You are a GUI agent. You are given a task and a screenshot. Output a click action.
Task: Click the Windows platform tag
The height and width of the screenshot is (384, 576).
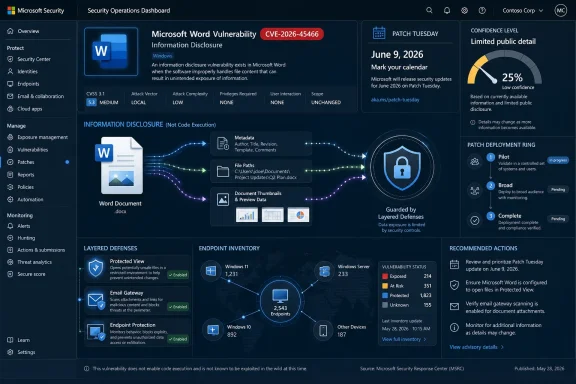pos(162,56)
